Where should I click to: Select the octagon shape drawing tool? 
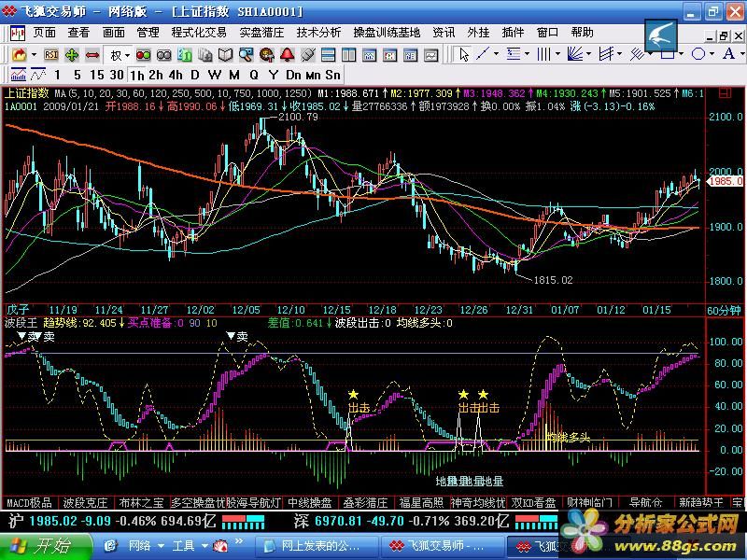tap(698, 54)
